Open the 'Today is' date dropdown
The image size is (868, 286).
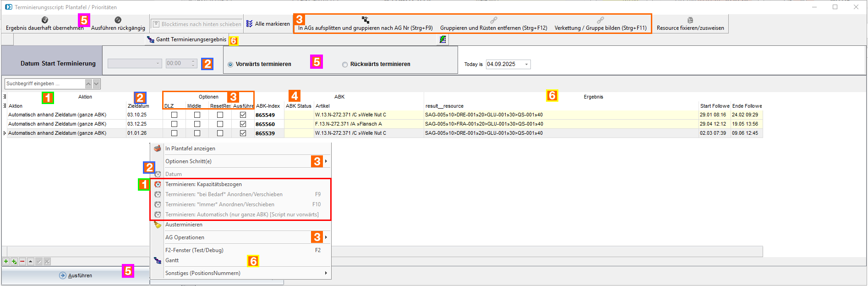pyautogui.click(x=526, y=64)
